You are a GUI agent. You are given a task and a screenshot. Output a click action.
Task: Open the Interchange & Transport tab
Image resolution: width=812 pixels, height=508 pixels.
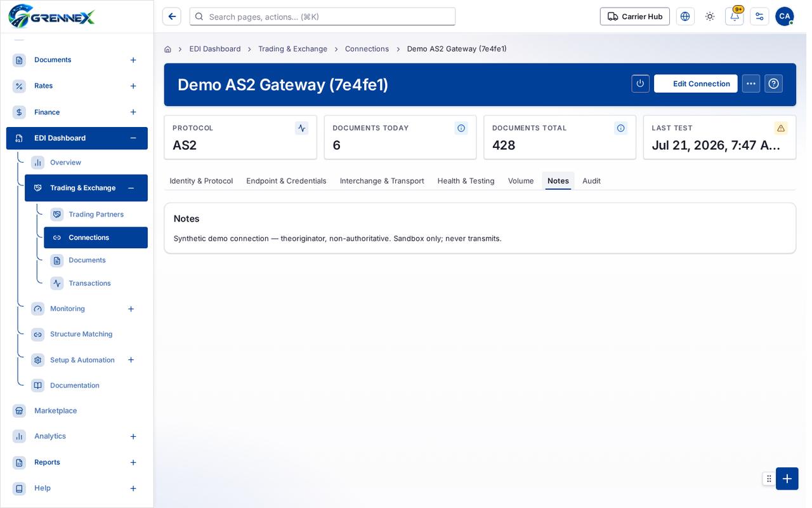tap(382, 181)
